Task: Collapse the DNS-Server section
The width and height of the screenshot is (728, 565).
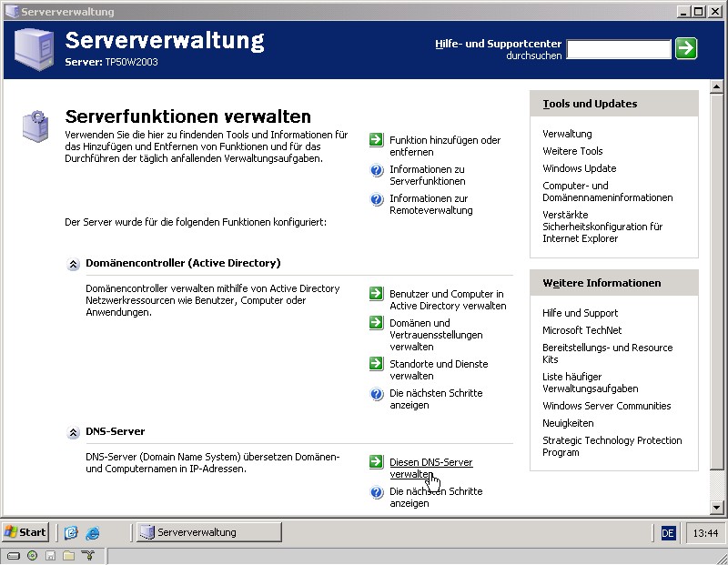Action: pos(73,433)
